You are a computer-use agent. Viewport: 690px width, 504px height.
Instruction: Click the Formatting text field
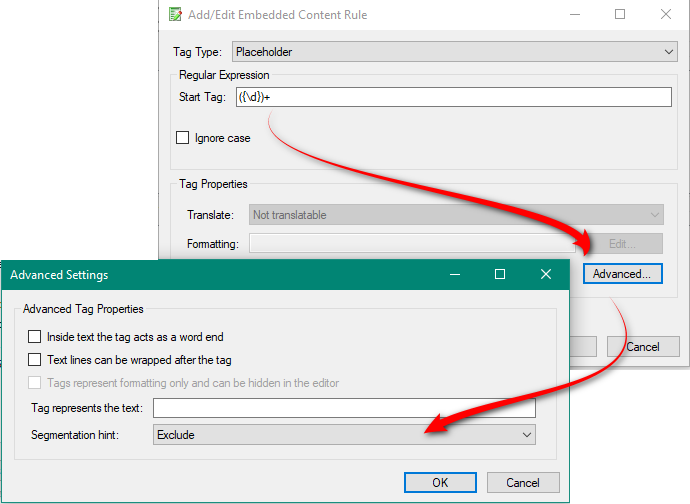coord(412,243)
